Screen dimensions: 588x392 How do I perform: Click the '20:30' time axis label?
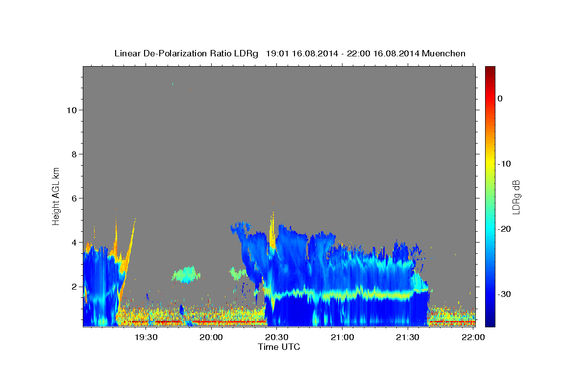tap(277, 338)
